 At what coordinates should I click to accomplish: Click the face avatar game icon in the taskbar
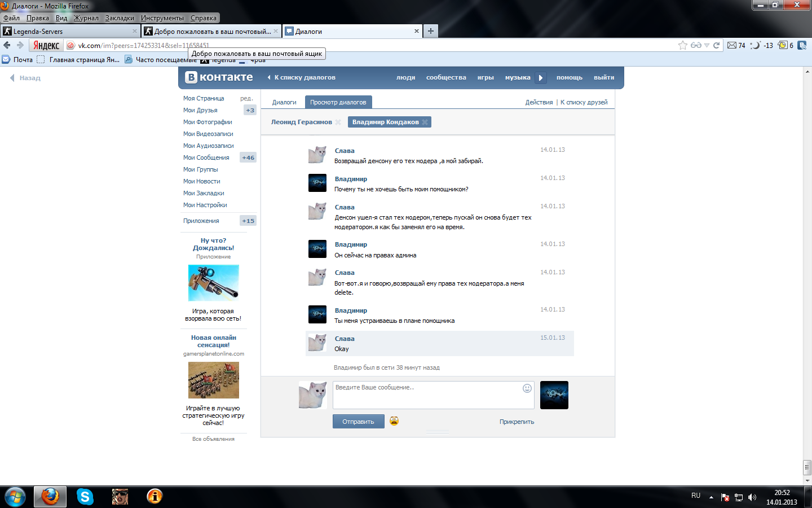pyautogui.click(x=120, y=497)
